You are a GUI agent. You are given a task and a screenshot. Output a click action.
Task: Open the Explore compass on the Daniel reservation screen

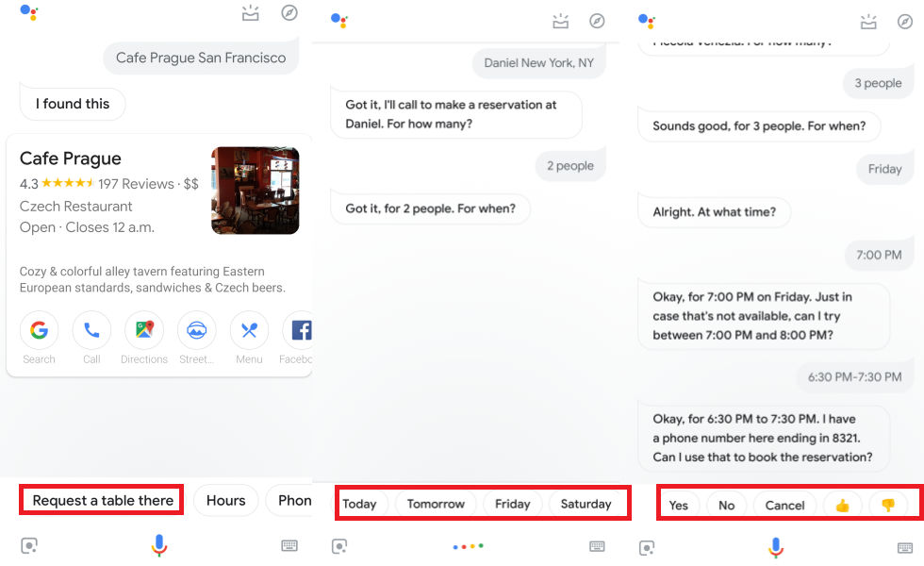(597, 21)
